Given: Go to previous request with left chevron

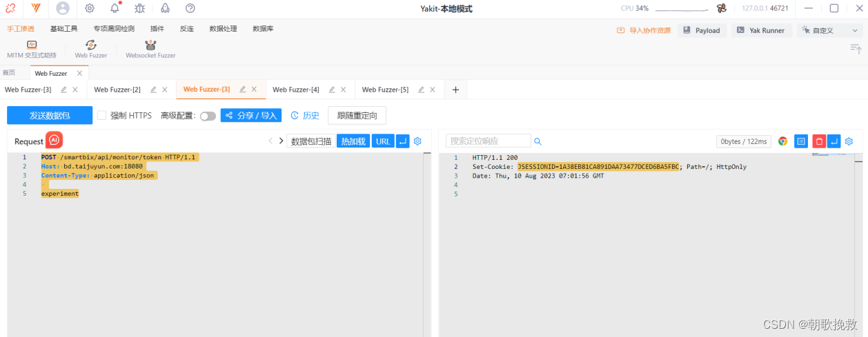Looking at the screenshot, I should tap(270, 141).
